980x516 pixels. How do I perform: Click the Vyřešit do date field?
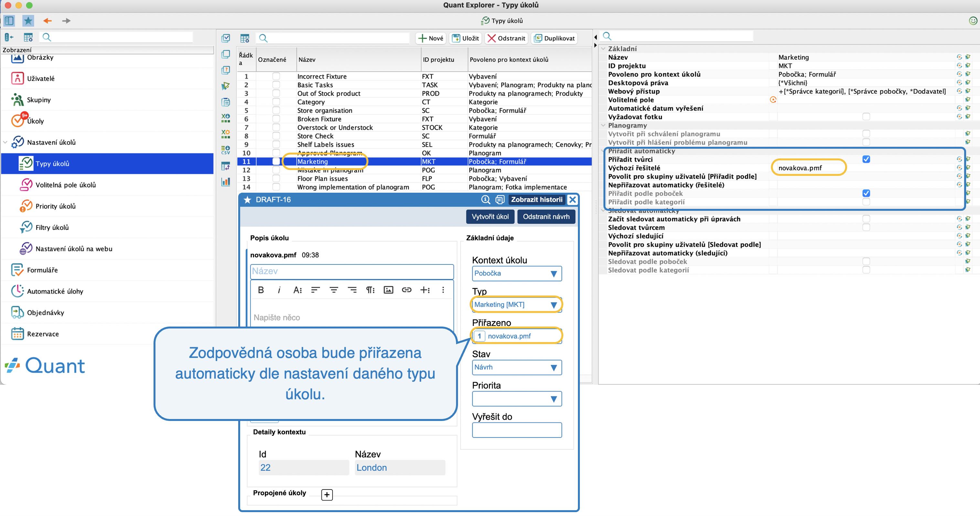[x=517, y=430]
